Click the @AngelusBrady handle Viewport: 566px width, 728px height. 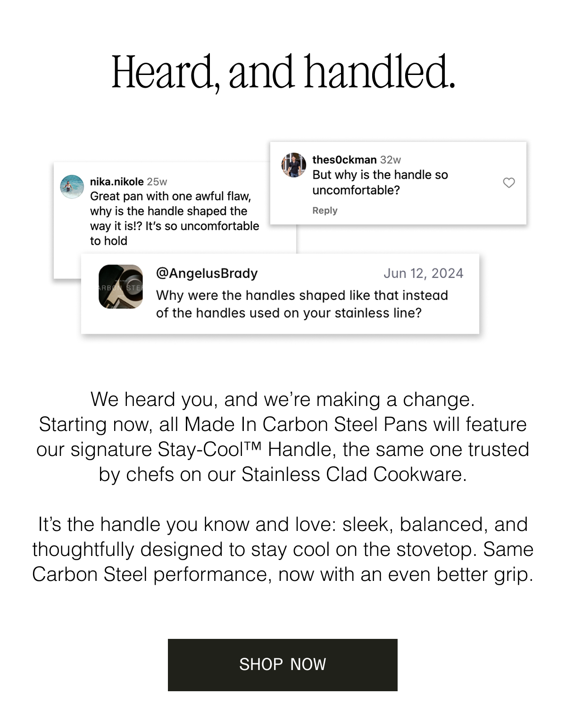(x=207, y=273)
